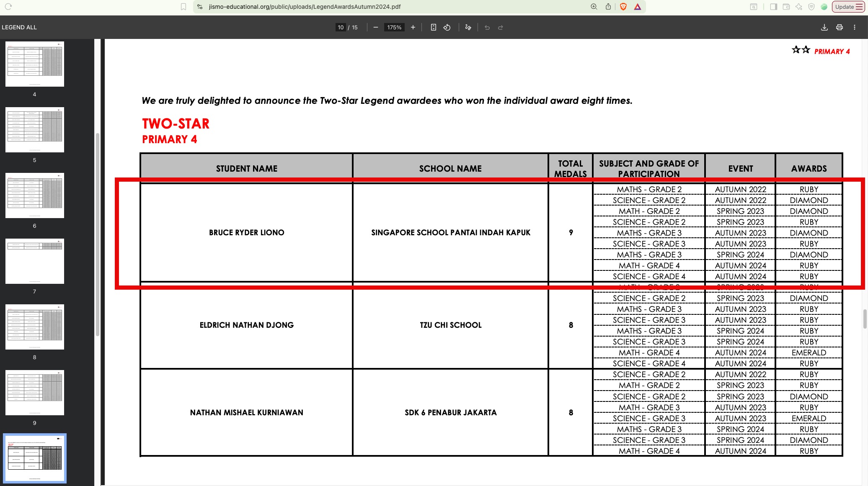
Task: Edit the page number field
Action: coord(341,27)
